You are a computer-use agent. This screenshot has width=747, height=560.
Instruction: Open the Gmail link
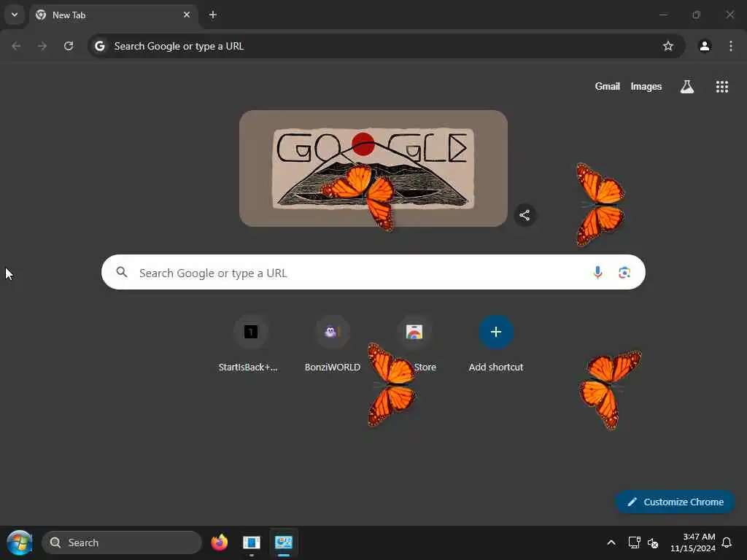[x=608, y=86]
